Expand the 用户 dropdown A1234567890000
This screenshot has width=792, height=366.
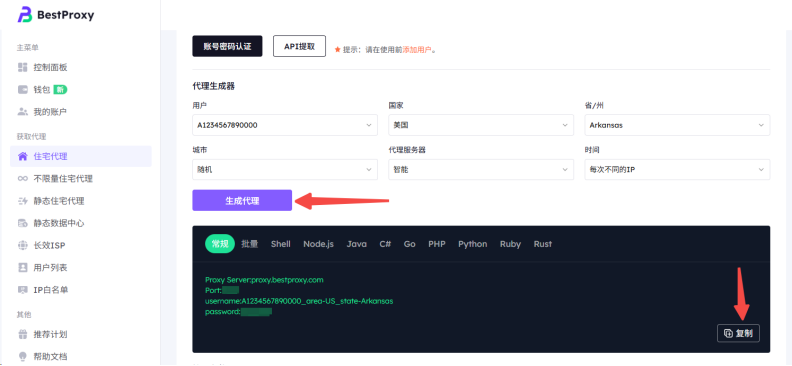pos(285,125)
